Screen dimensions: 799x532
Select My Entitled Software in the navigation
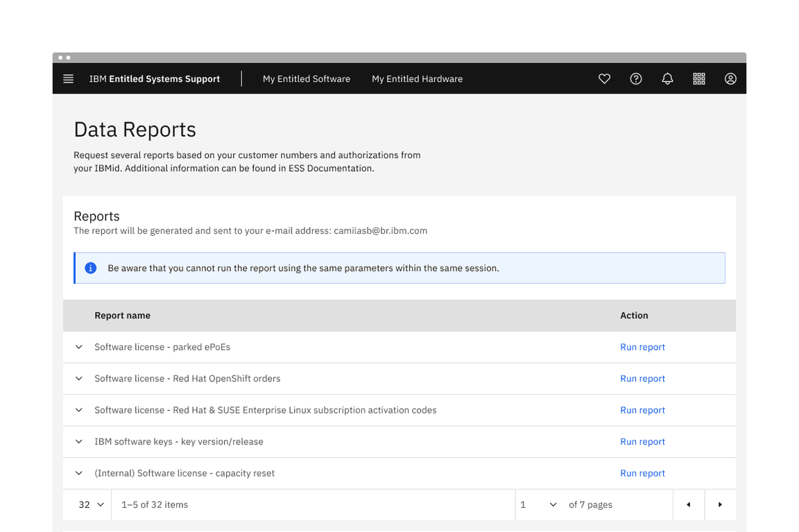[x=307, y=78]
